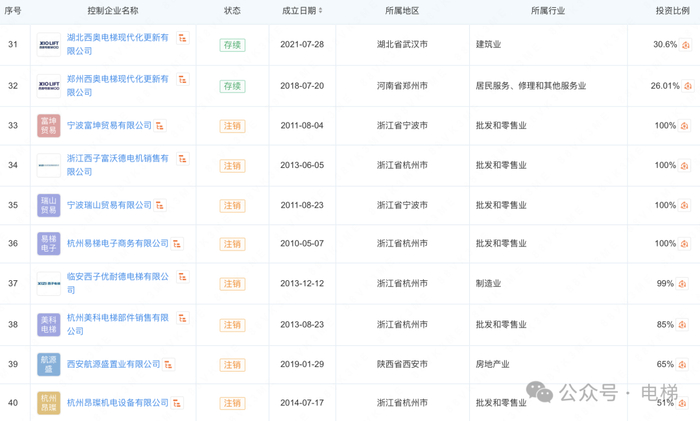The image size is (700, 421).
Task: Open structure chart icon beside 湖北西奥电梯现代化更新有限公司
Action: coord(183,38)
